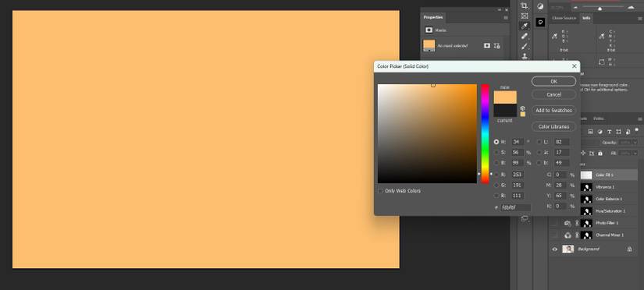Select the G green radio button

point(496,185)
